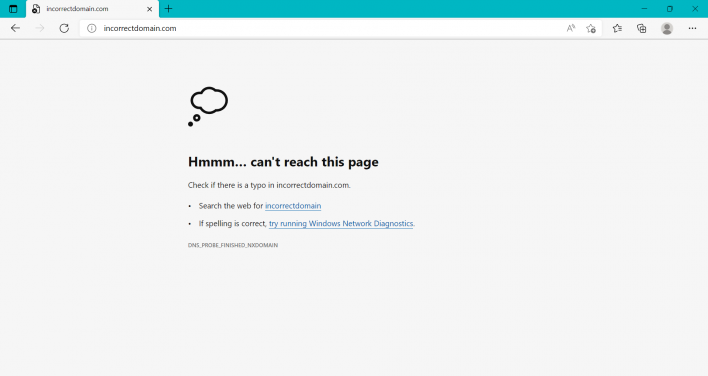Click the forward navigation arrow
This screenshot has width=708, height=376.
40,28
